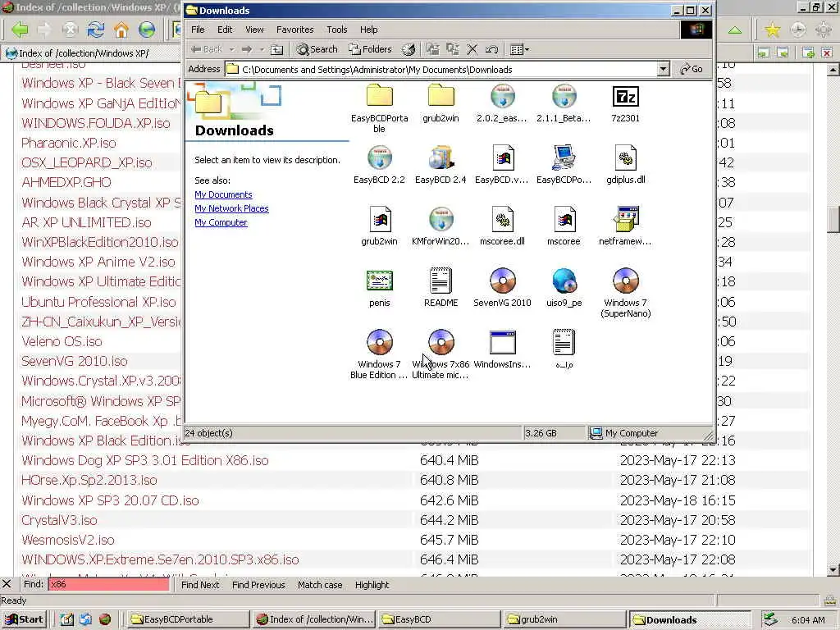This screenshot has height=630, width=840.
Task: Open the View menu
Action: click(x=254, y=30)
